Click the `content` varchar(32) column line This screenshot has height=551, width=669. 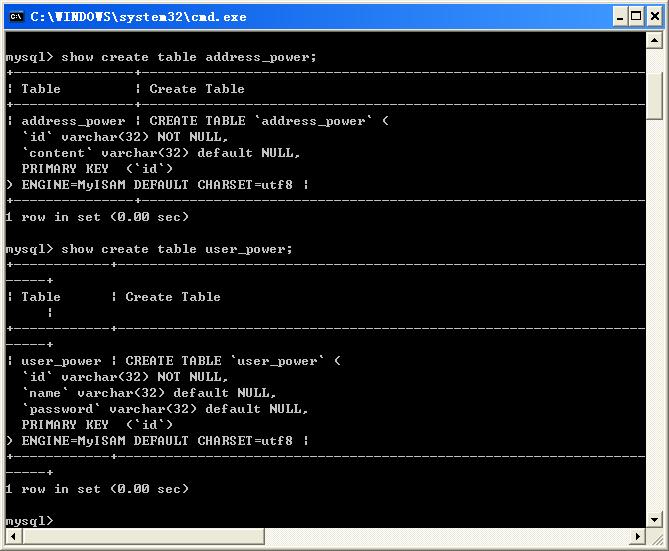(x=161, y=153)
